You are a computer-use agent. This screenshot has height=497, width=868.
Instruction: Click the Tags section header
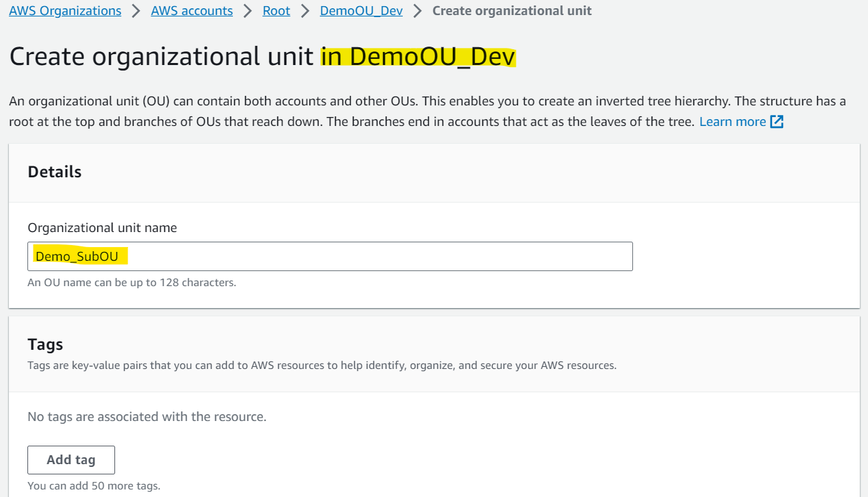tap(45, 344)
